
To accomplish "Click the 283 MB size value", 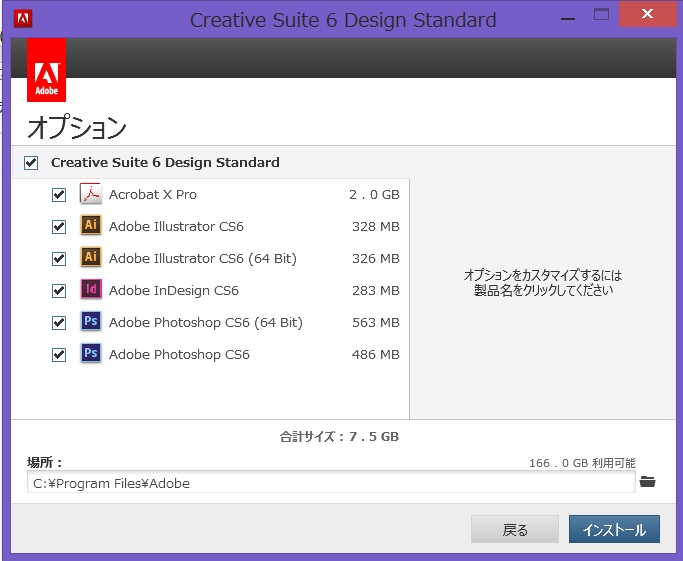I will coord(375,290).
